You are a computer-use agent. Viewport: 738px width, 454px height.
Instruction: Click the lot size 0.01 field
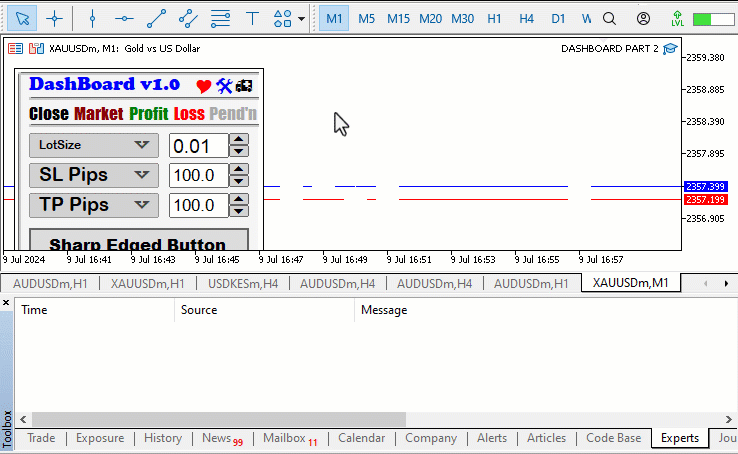point(199,146)
